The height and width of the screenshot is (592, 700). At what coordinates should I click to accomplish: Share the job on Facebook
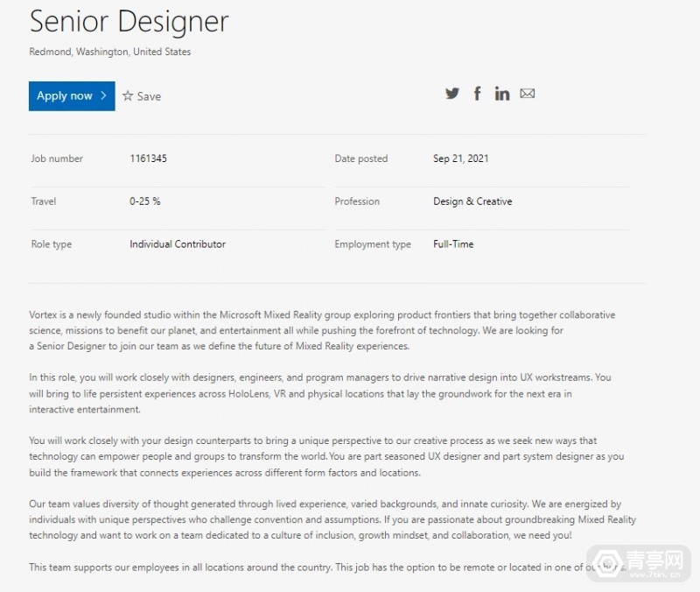pyautogui.click(x=477, y=94)
